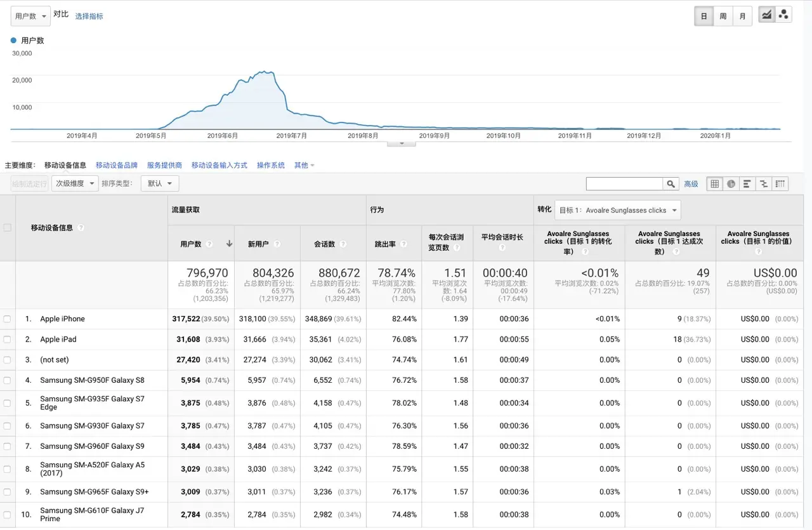
Task: Select the 移动设备输入方式 dimension
Action: click(x=219, y=166)
